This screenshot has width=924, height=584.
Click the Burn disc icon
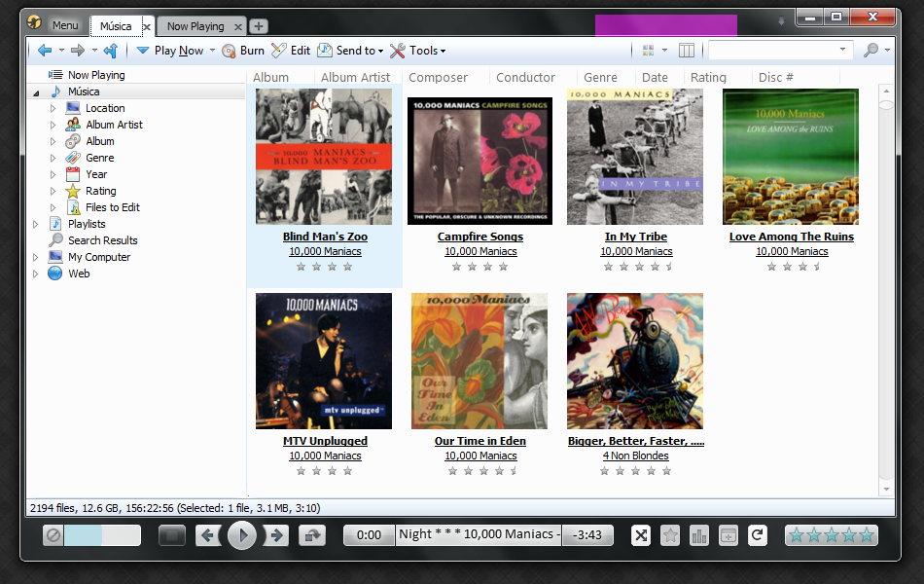coord(230,51)
